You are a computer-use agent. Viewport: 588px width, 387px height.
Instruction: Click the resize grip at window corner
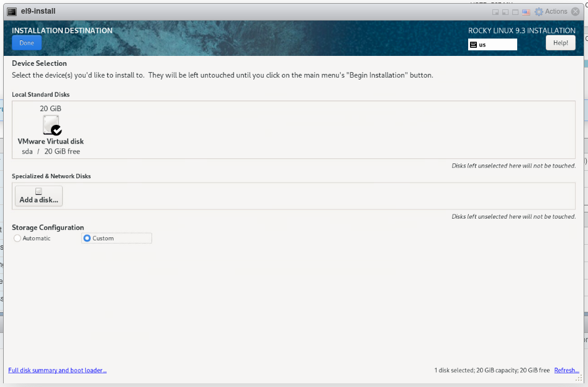[x=579, y=378]
